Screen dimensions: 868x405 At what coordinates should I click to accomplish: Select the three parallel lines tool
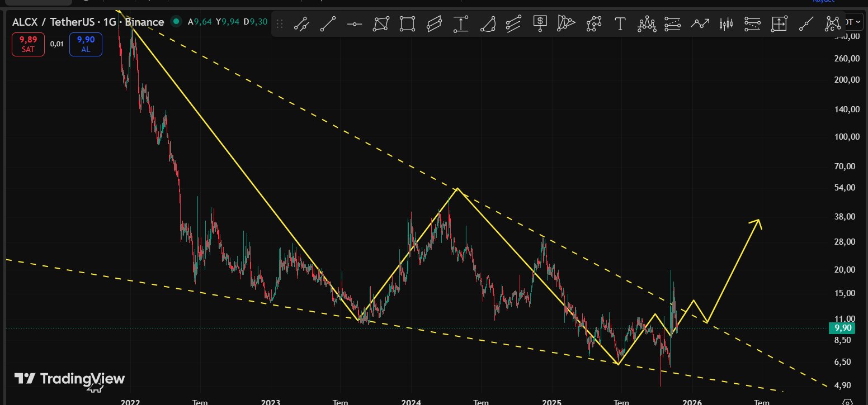tap(514, 24)
